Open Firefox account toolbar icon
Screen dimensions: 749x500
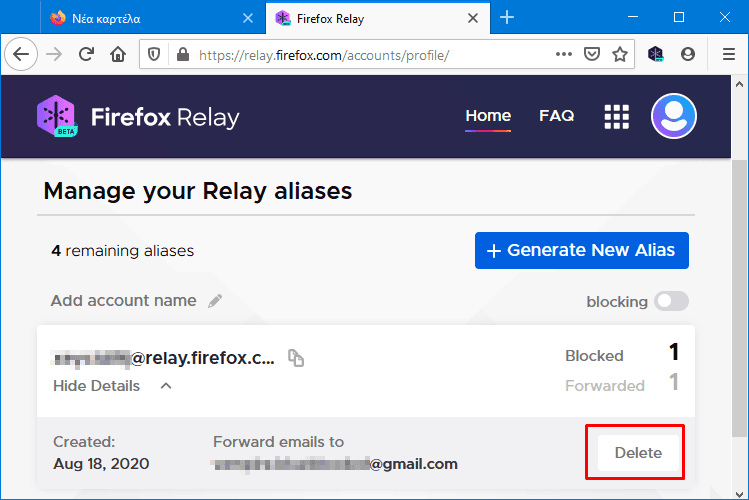pos(688,54)
